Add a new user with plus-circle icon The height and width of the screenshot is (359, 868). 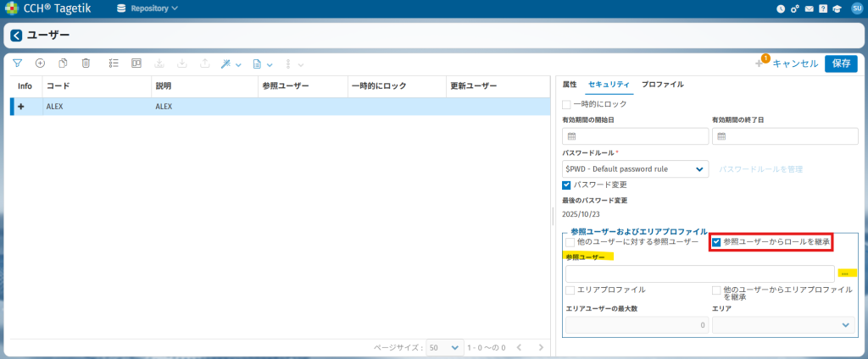(40, 64)
